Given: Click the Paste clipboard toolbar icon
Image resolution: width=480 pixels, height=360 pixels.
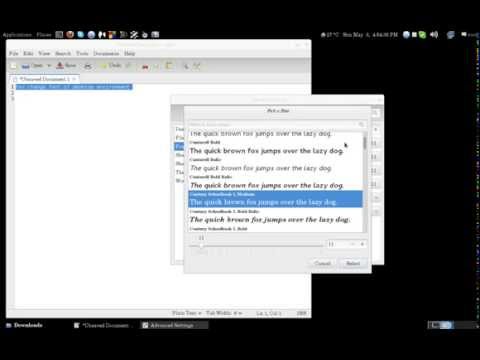Looking at the screenshot, I should 169,66.
